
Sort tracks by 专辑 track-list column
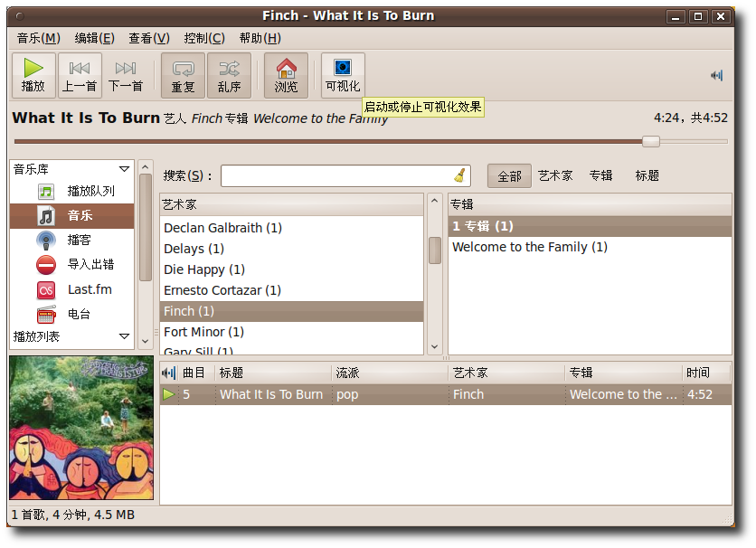(x=624, y=373)
